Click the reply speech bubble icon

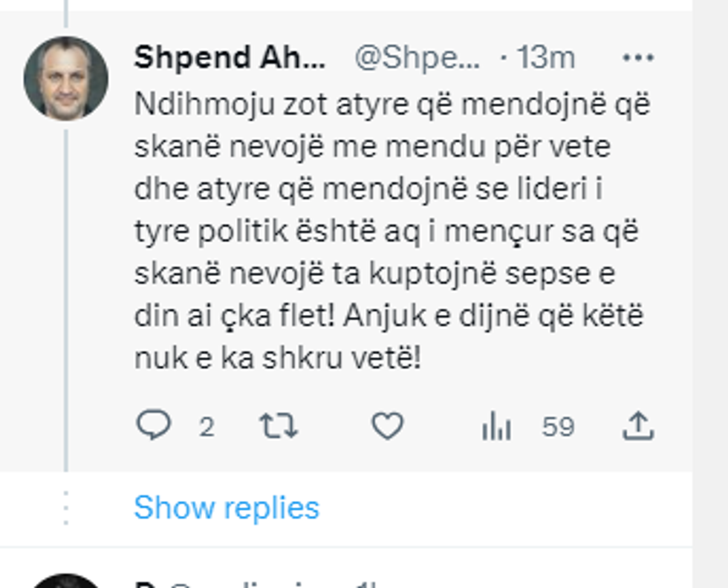pos(154,426)
